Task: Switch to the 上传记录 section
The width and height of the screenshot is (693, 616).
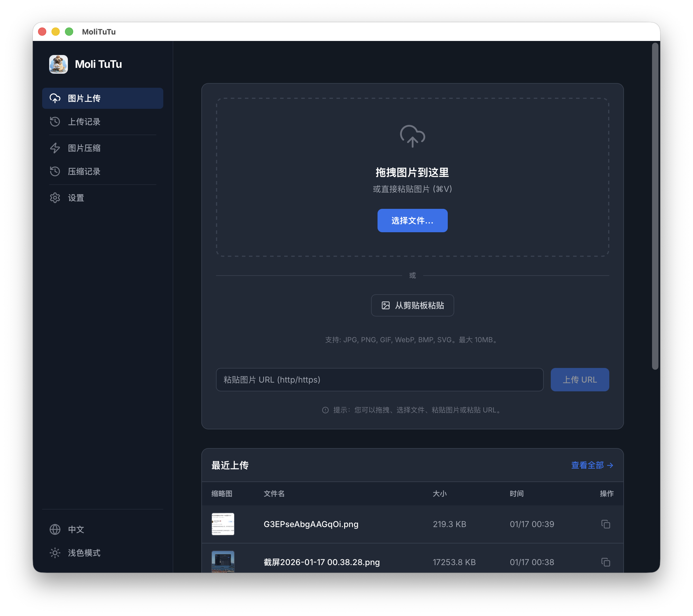Action: 84,122
